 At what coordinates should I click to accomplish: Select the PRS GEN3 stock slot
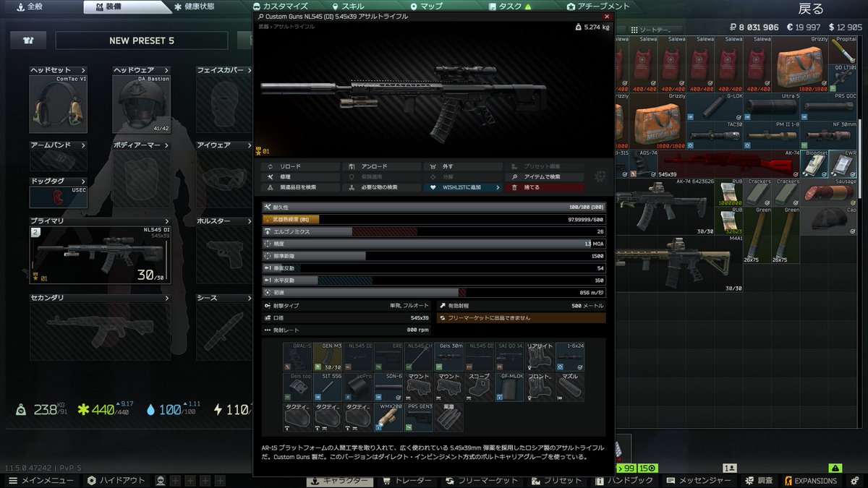click(x=418, y=418)
